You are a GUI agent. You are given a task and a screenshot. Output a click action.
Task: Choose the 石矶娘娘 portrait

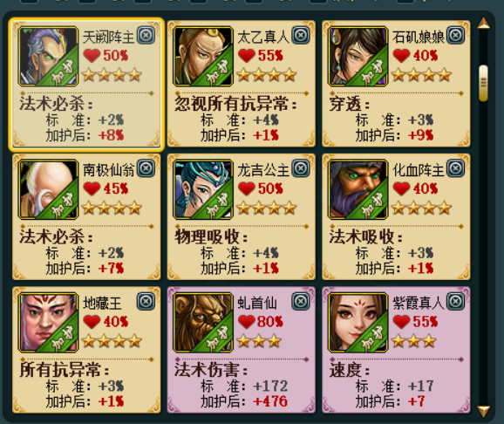[x=358, y=57]
